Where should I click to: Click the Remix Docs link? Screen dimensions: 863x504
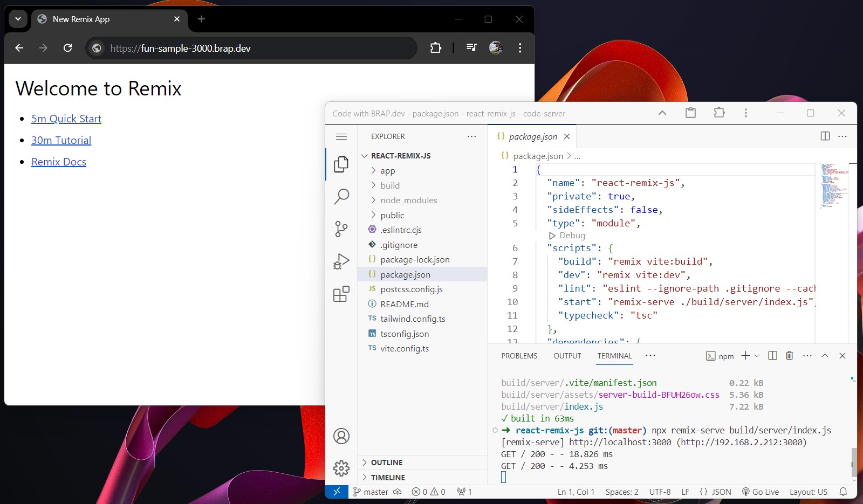[59, 162]
